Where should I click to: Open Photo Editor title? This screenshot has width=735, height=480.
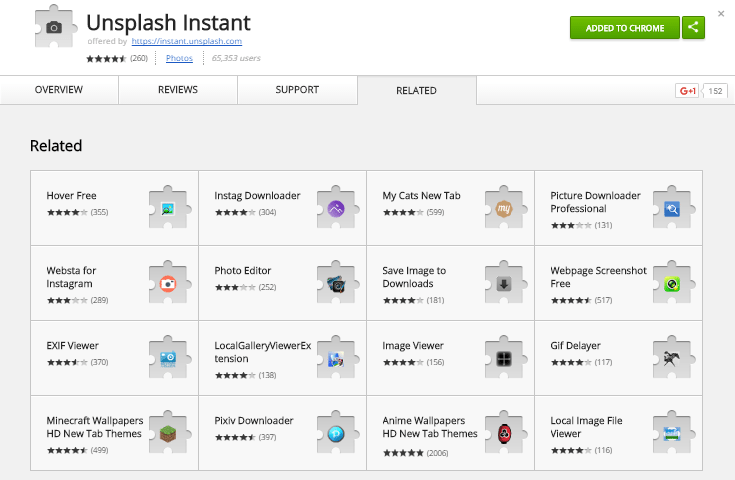tap(243, 270)
